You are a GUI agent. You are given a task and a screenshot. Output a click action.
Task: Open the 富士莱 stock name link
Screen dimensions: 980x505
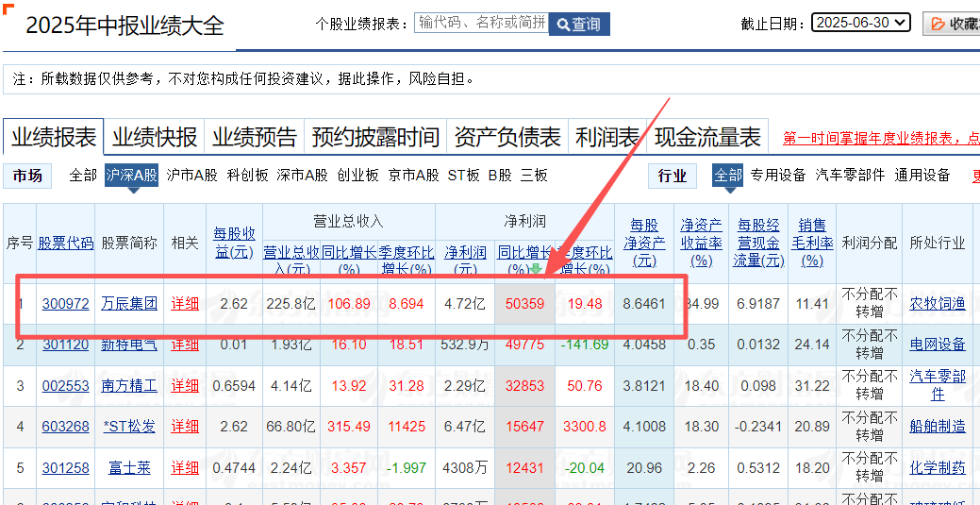coord(129,467)
